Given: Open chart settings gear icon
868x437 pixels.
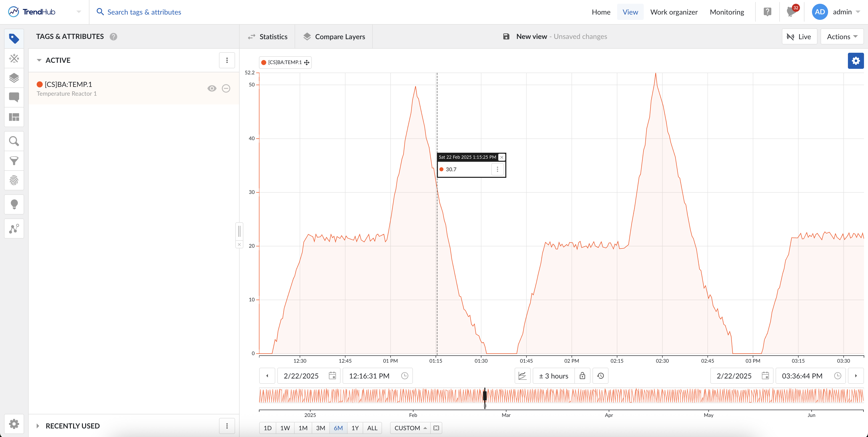Looking at the screenshot, I should coord(855,61).
